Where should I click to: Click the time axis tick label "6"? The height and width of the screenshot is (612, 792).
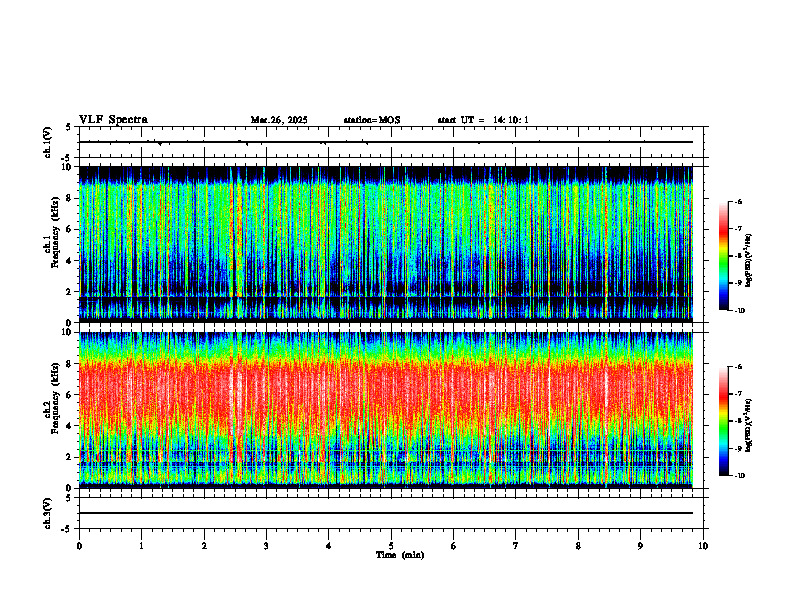pos(453,546)
